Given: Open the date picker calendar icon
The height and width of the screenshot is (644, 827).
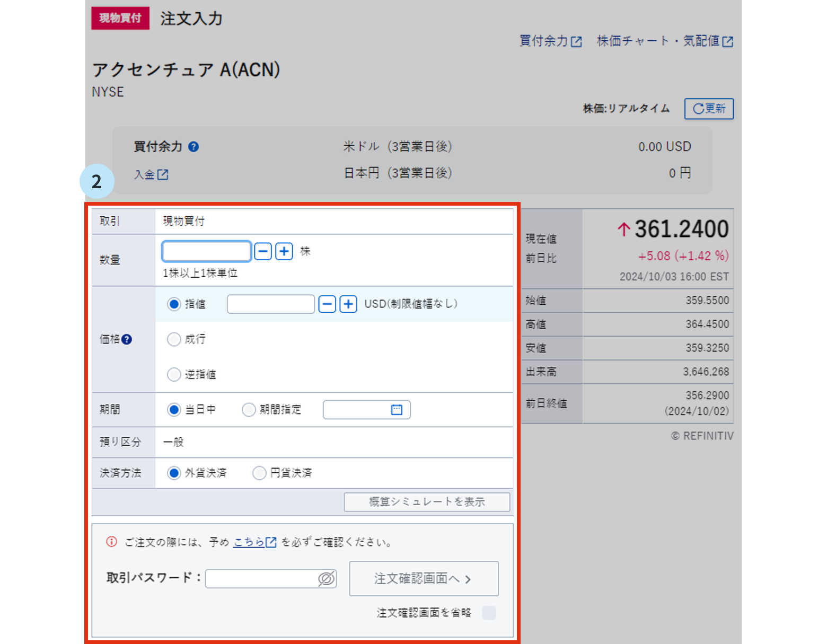Looking at the screenshot, I should [397, 410].
